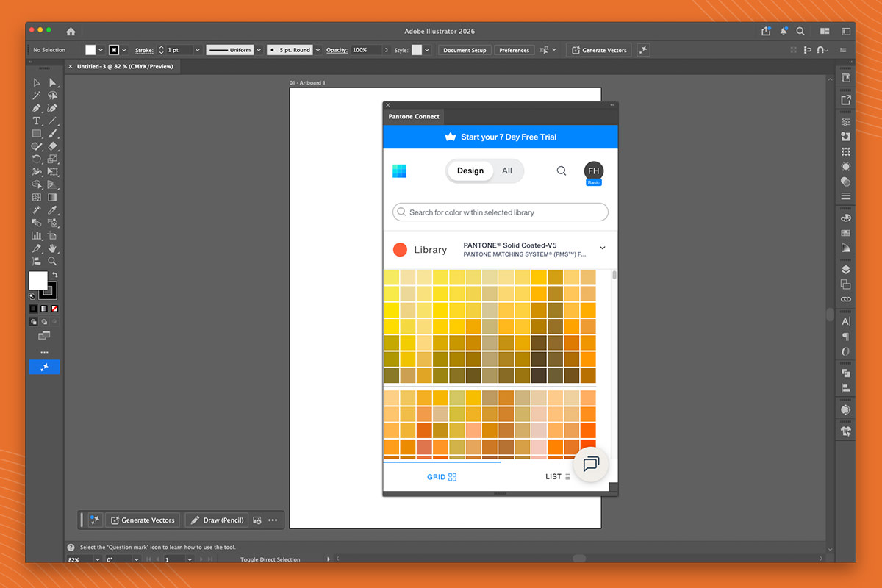Screen dimensions: 882x588
Task: Click the Pantone swatch list scrollbar
Action: 614,276
